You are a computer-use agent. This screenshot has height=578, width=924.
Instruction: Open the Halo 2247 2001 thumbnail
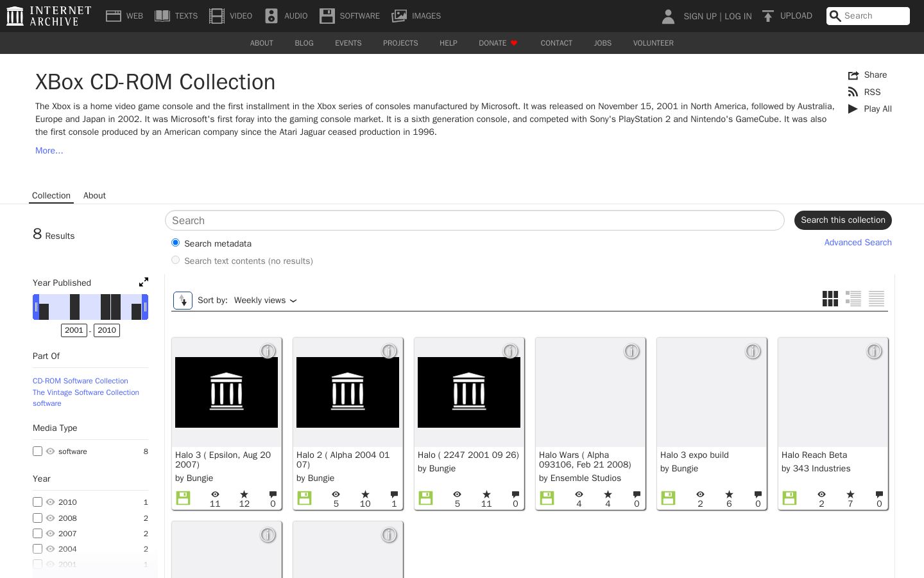point(469,392)
